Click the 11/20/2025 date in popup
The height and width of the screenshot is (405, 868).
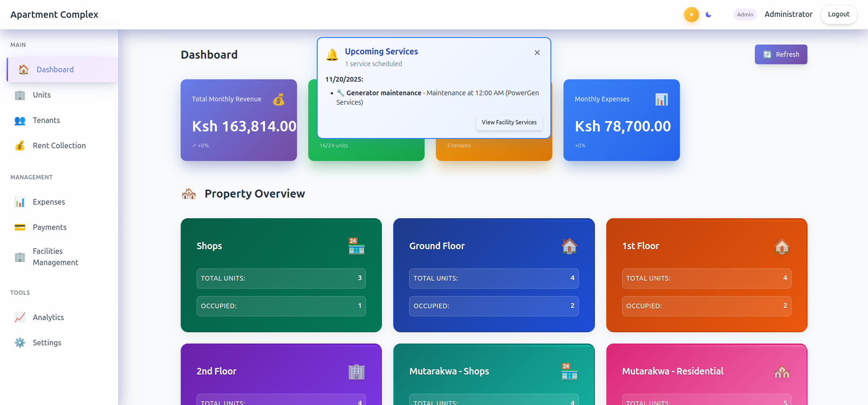pos(344,79)
